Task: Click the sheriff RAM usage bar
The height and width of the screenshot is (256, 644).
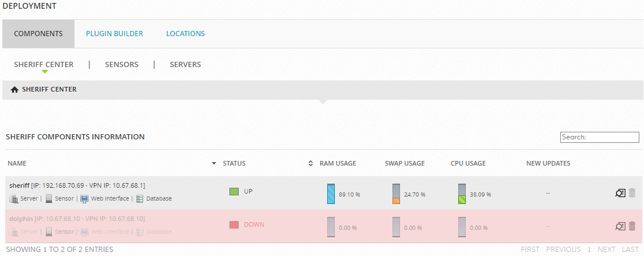Action: (331, 194)
